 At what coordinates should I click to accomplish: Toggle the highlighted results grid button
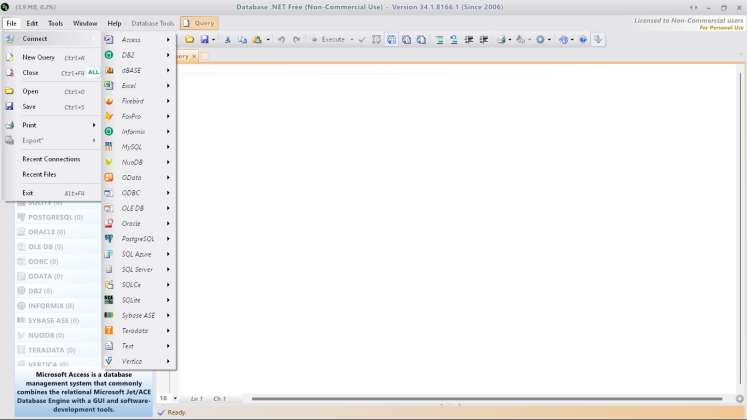point(391,40)
